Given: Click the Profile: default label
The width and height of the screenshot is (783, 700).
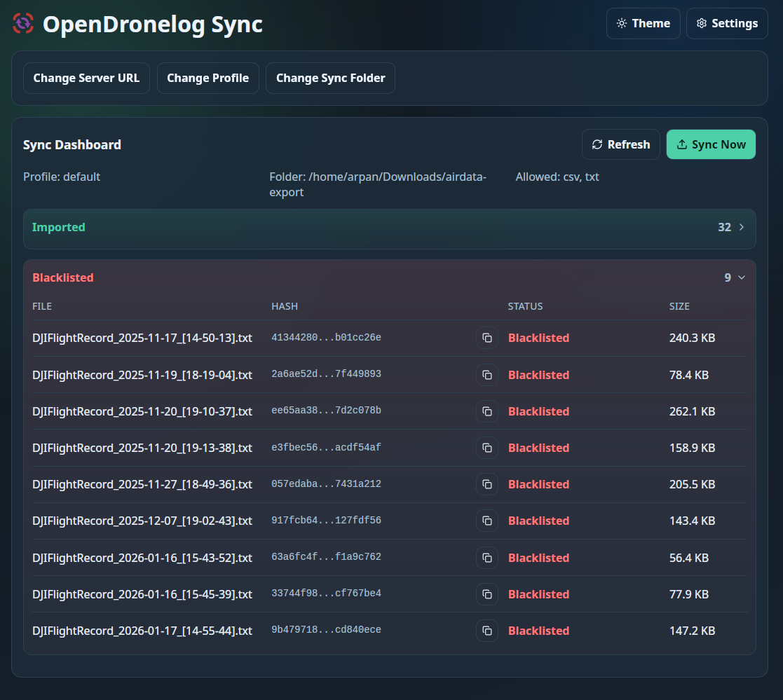Looking at the screenshot, I should (x=62, y=177).
